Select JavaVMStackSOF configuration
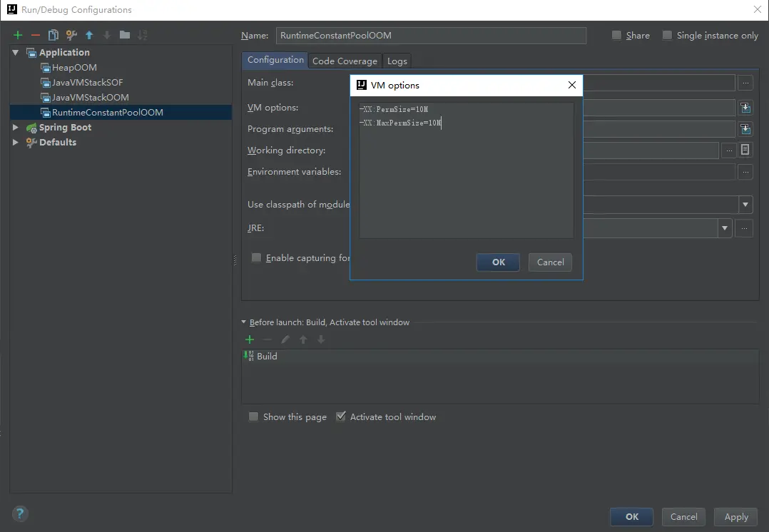Screen dimensions: 769x532 pos(87,83)
